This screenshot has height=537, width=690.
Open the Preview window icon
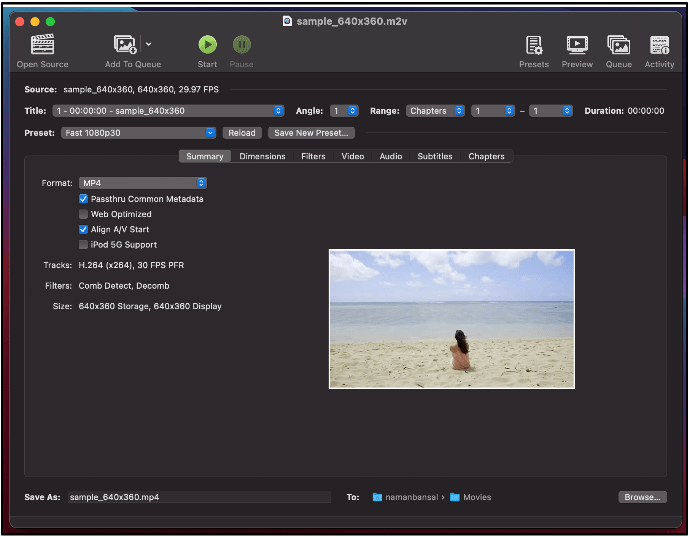click(x=577, y=45)
